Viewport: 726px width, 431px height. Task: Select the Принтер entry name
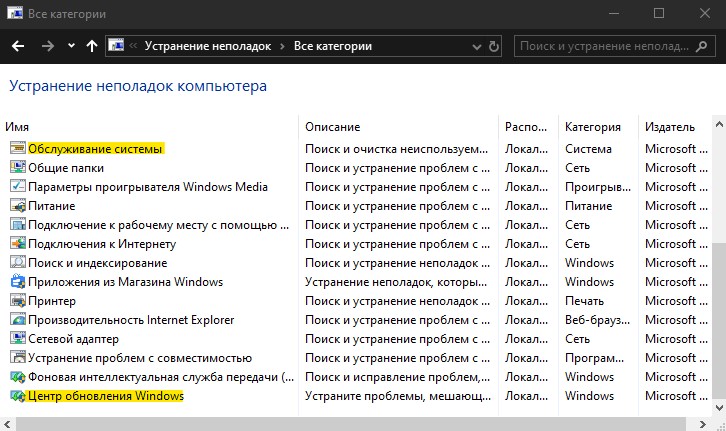(x=52, y=301)
